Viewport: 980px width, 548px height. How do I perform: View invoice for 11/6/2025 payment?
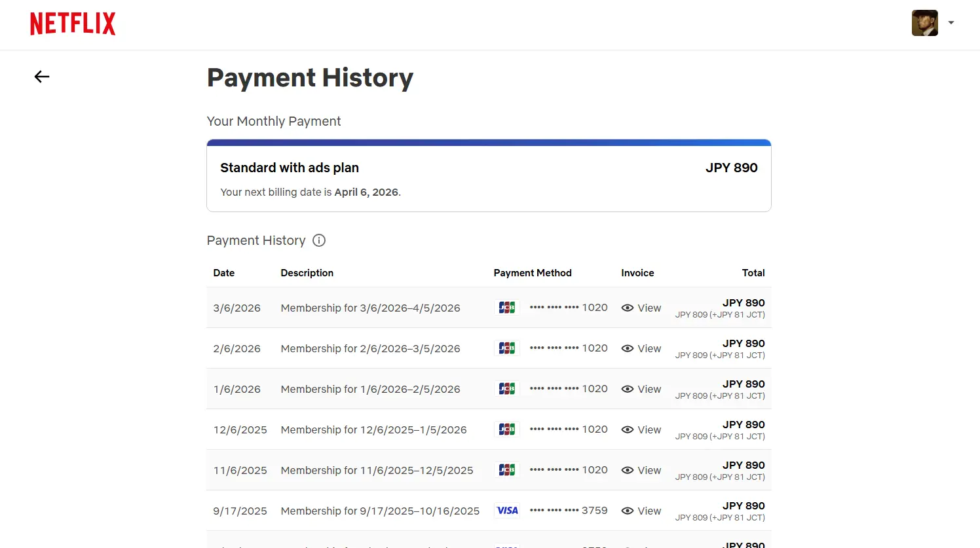pyautogui.click(x=641, y=470)
